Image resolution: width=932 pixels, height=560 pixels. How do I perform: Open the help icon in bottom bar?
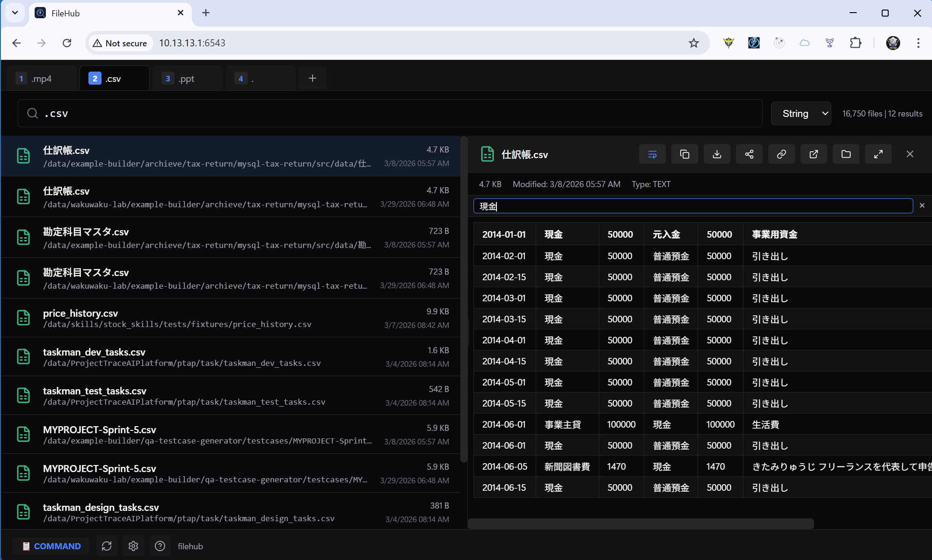coord(160,546)
